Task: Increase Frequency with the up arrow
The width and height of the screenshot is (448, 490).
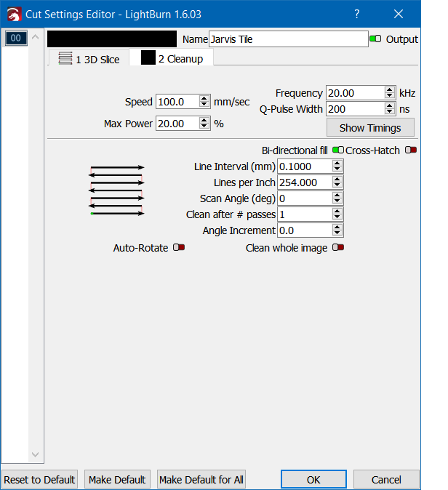Action: (390, 89)
